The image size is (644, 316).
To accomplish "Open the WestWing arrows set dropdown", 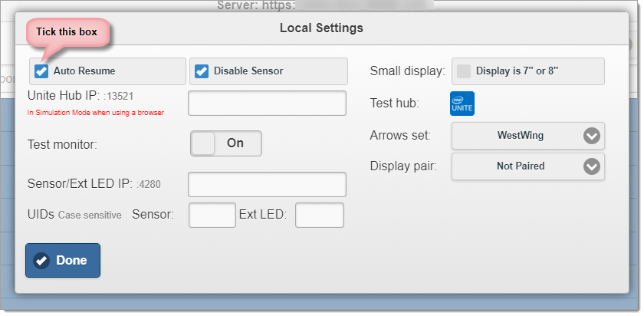I will click(x=528, y=136).
